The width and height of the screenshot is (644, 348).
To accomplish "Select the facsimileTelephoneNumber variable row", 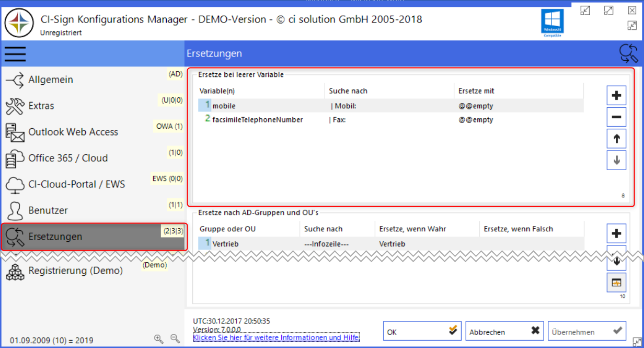I will 257,119.
